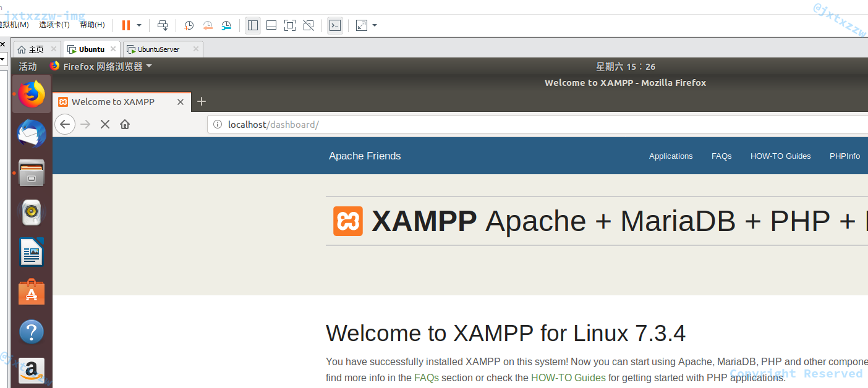Screen dimensions: 868x388
Task: Switch to Unity mode from the toolbar
Action: [x=308, y=25]
